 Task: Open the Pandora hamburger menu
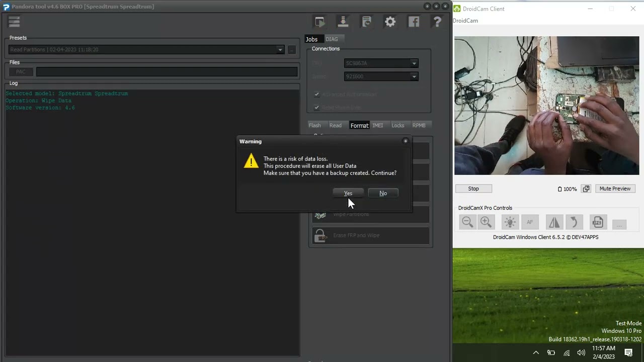(x=14, y=22)
